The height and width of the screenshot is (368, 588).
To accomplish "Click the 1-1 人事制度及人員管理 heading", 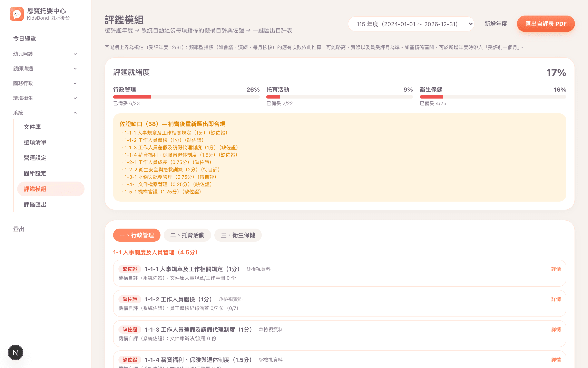I will (156, 252).
